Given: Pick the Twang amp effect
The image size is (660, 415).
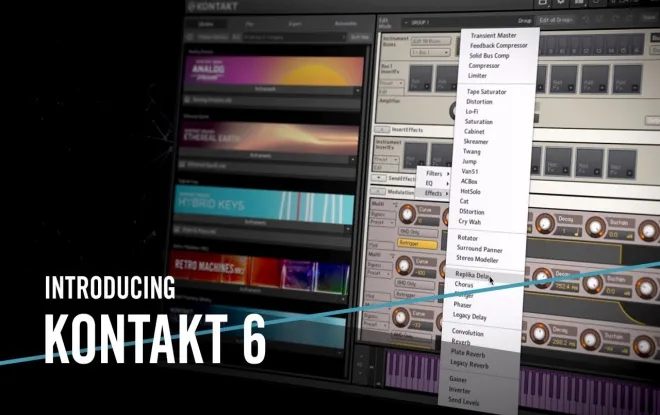Looking at the screenshot, I should coord(471,152).
